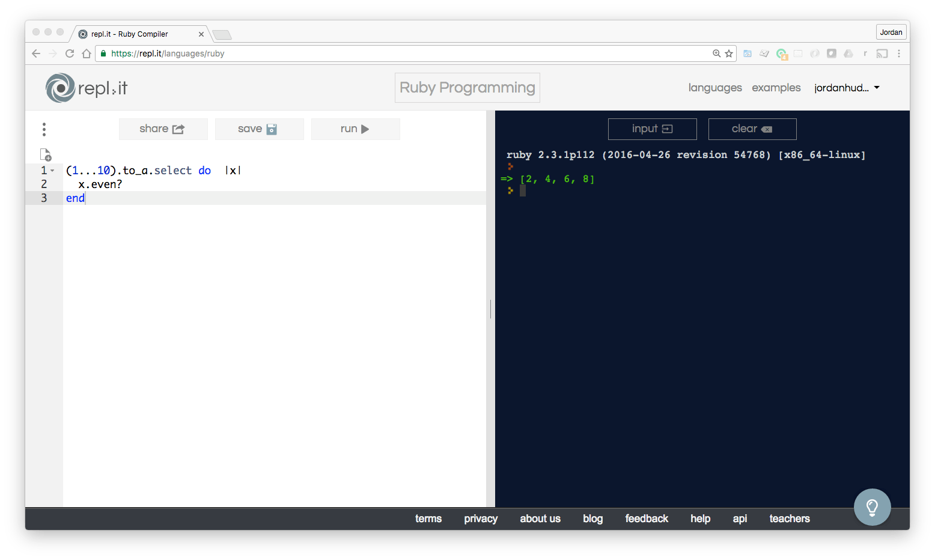Click the input button in the console
Viewport: 935px width, 560px height.
[x=652, y=129]
